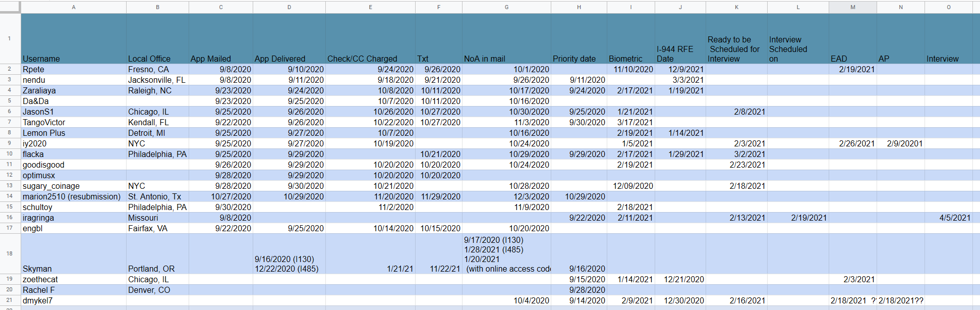Screen dimensions: 980x310
Task: Click the Ready to be Scheduled header cell
Action: pos(736,39)
